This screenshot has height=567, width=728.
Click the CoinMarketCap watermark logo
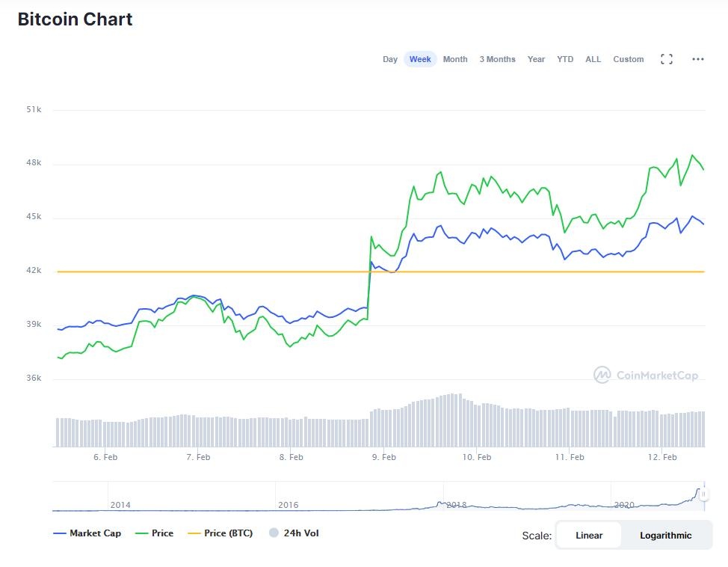(x=647, y=375)
